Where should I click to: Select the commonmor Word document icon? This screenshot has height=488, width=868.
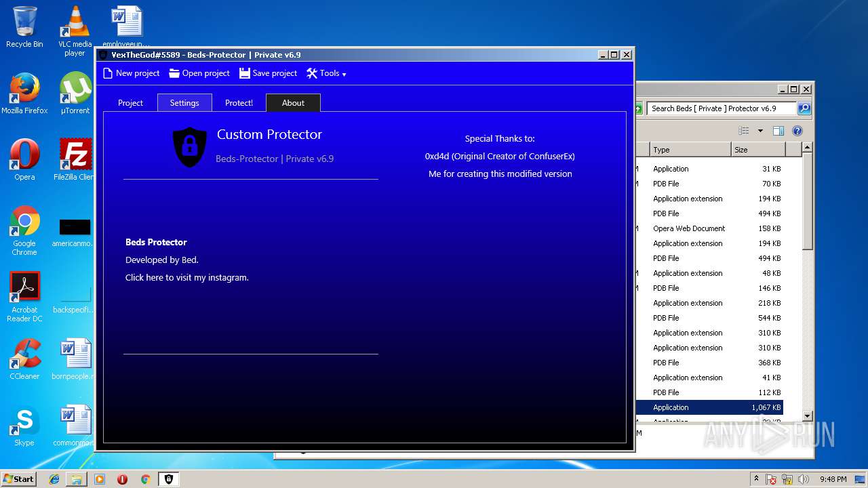(x=75, y=426)
